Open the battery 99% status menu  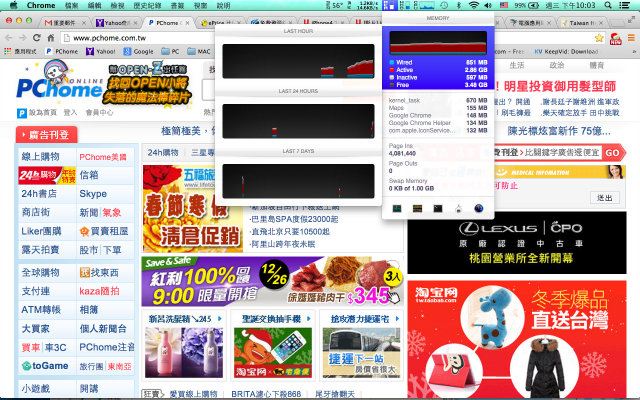pyautogui.click(x=527, y=5)
